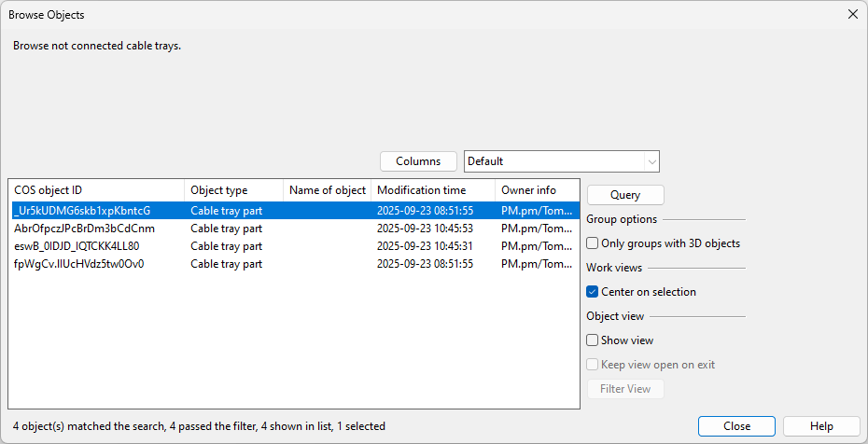
Task: Enable Only groups with 3D objects
Action: pos(593,243)
